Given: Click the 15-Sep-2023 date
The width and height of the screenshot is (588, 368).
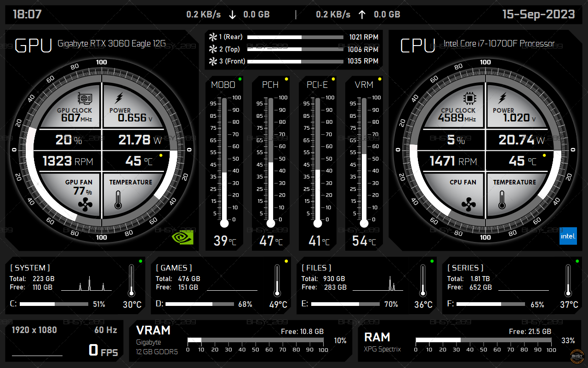Looking at the screenshot, I should tap(538, 14).
